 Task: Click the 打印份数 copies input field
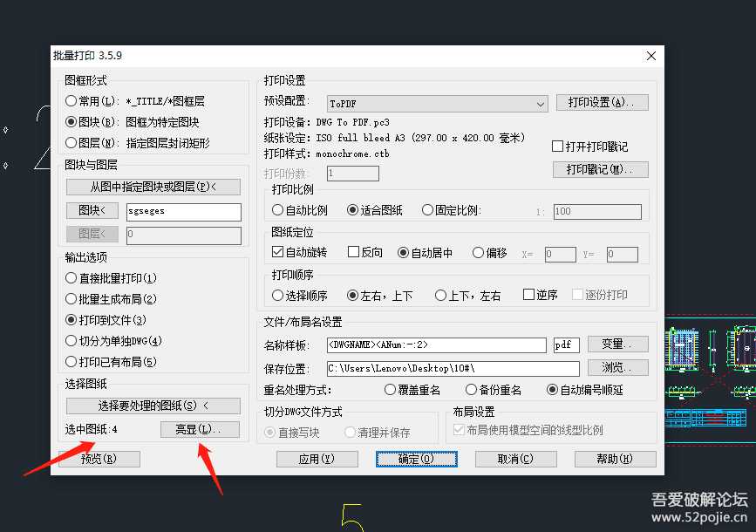click(x=352, y=172)
